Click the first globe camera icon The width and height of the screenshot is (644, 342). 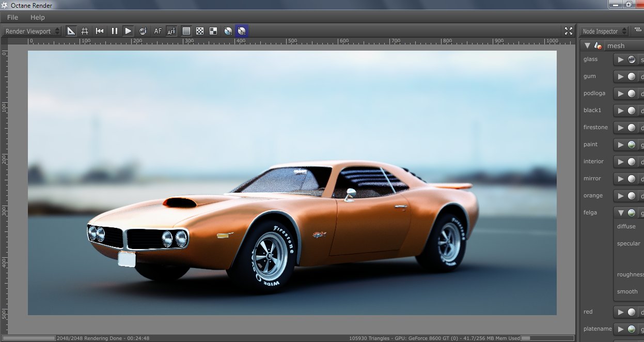pos(228,31)
